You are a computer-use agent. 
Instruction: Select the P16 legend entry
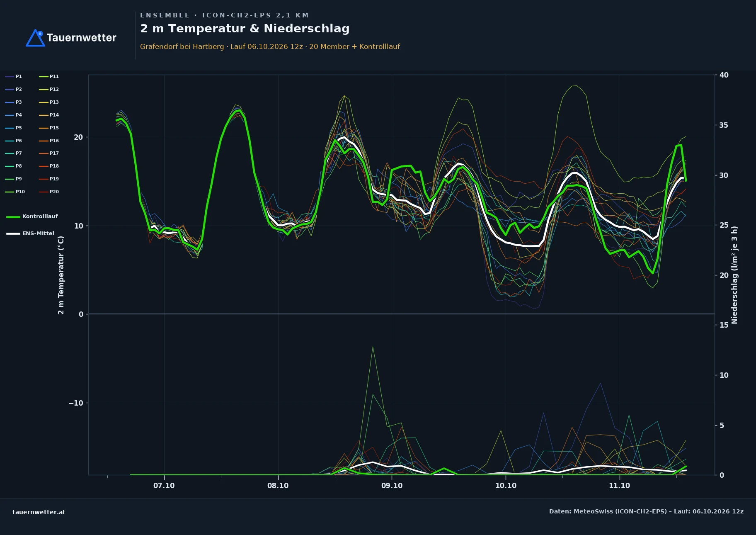point(49,141)
